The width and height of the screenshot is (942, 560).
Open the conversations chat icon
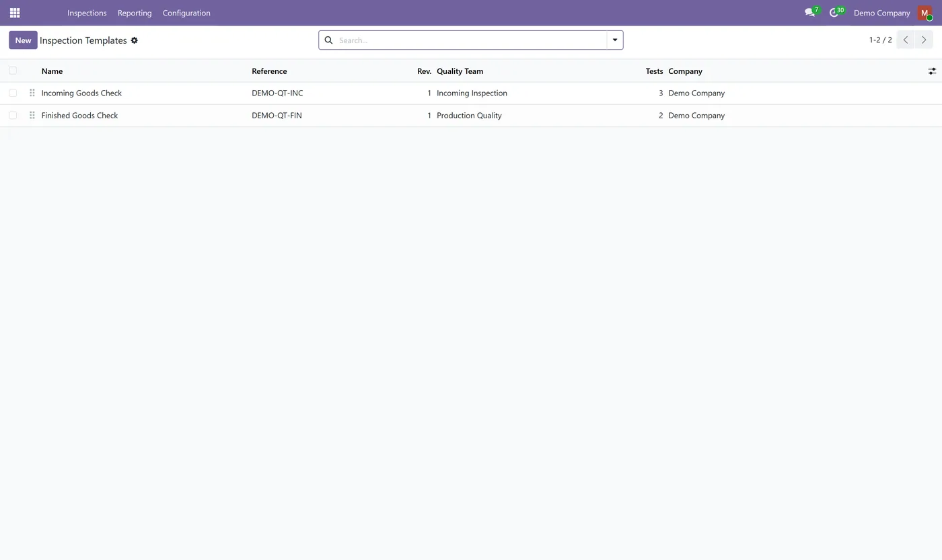click(809, 13)
